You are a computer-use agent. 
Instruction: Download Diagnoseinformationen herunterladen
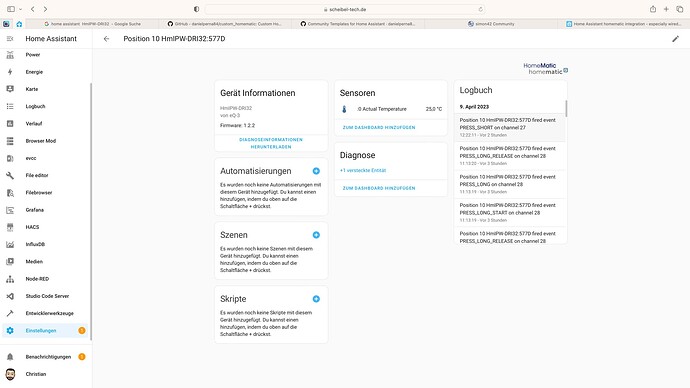click(x=271, y=143)
